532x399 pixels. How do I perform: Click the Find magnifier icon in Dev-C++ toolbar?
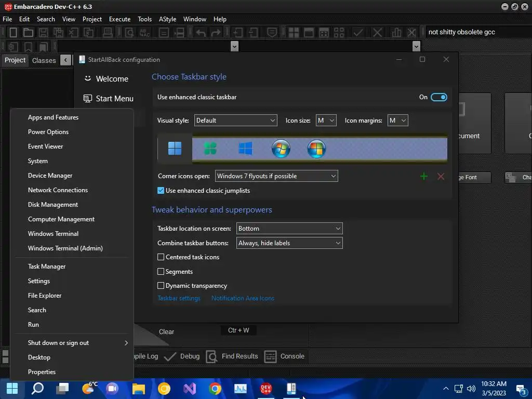[129, 32]
